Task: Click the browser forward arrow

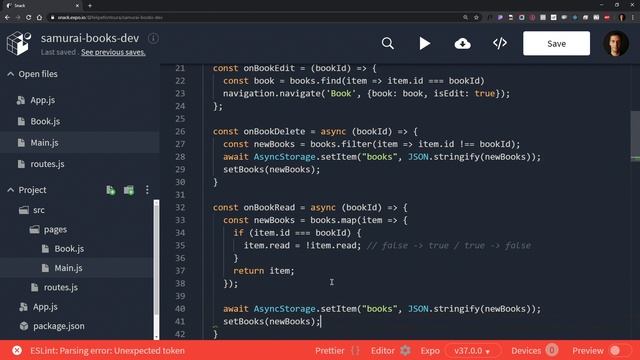Action: pos(18,18)
